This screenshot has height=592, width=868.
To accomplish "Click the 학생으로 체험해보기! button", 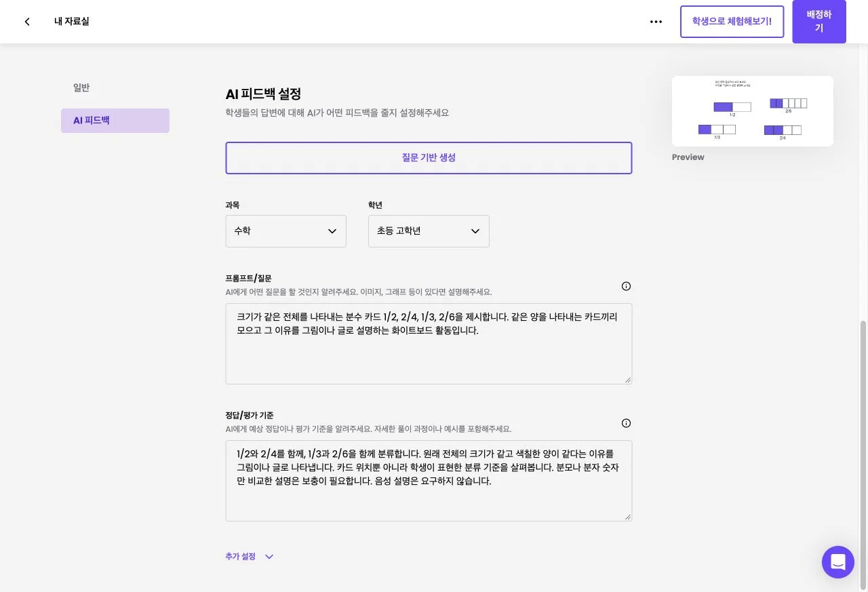I will [732, 22].
